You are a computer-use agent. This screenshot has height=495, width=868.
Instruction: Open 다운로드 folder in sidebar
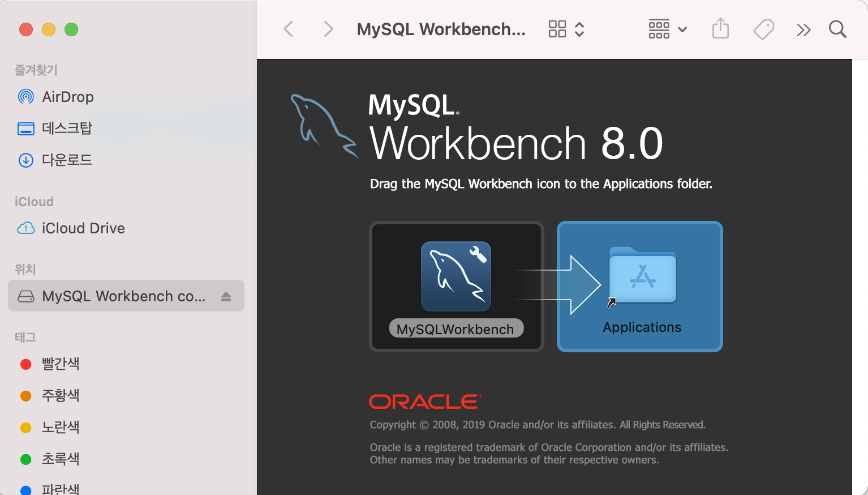coord(126,160)
